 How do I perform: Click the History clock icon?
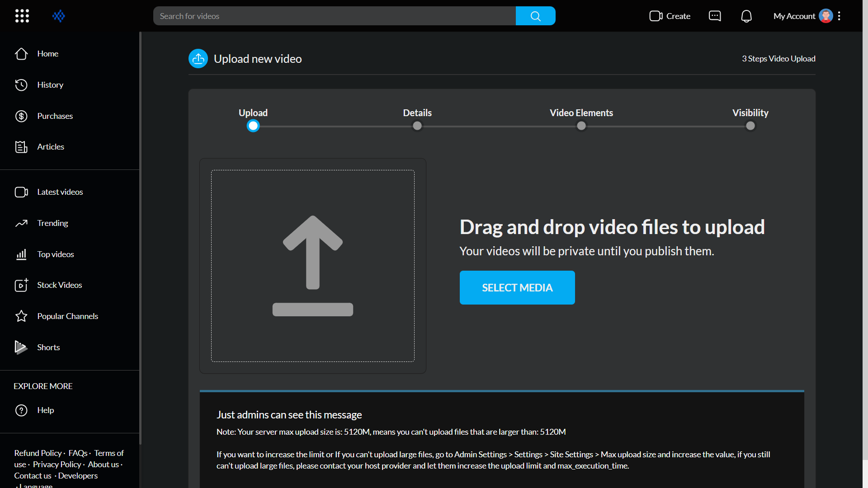coord(21,85)
